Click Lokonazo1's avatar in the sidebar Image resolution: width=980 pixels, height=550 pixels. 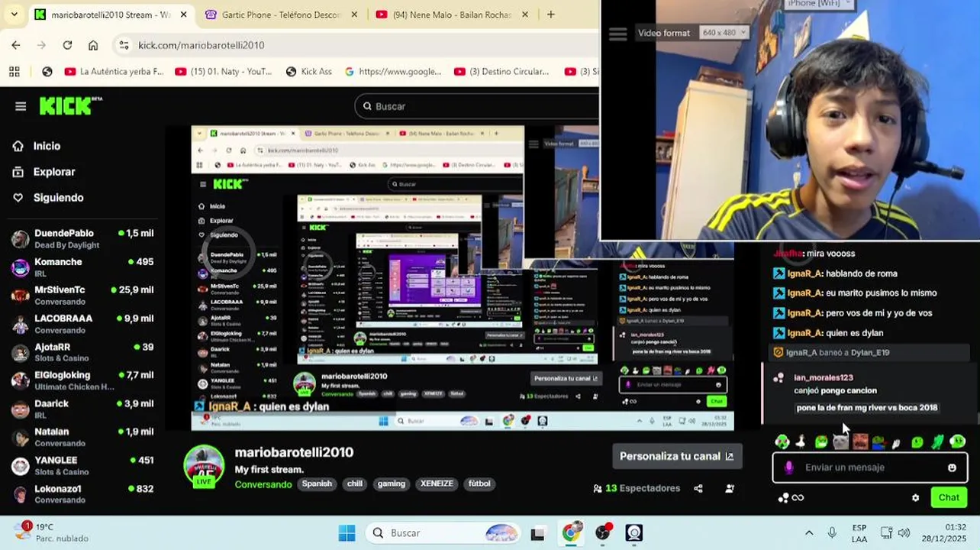pos(21,494)
